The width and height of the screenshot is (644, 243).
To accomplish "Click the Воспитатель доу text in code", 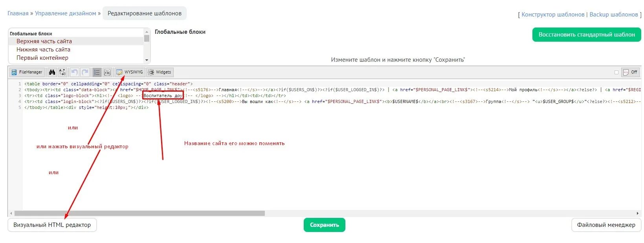I will 163,96.
